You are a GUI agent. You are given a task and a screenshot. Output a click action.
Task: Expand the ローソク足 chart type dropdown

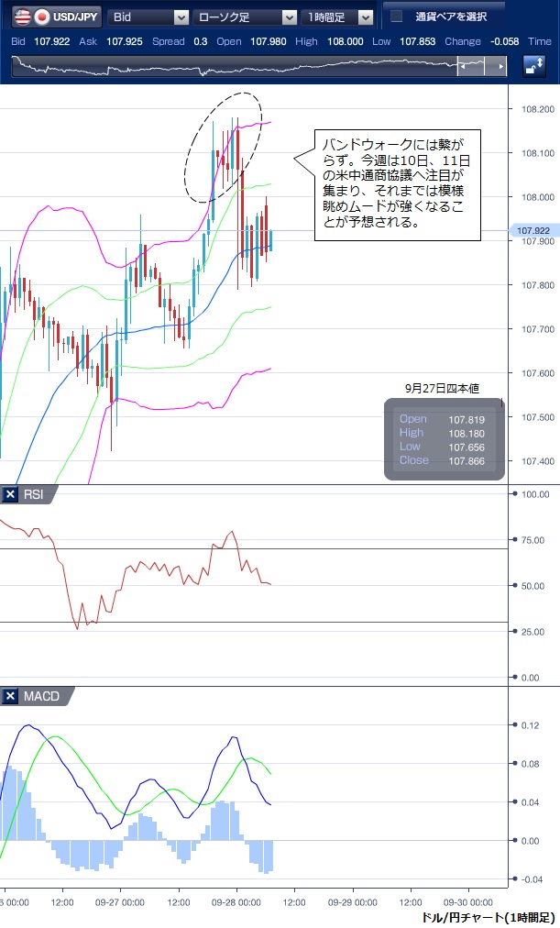[245, 17]
